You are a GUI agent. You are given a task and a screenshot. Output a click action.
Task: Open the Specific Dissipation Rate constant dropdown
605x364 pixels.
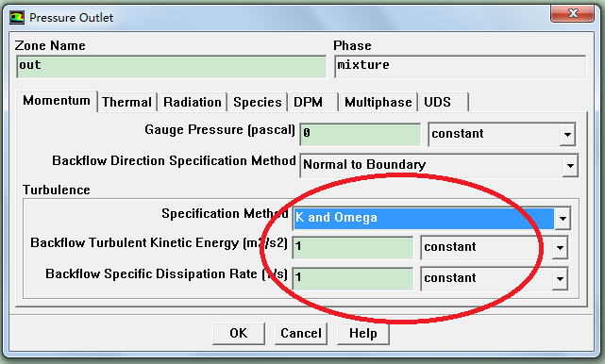coord(495,279)
